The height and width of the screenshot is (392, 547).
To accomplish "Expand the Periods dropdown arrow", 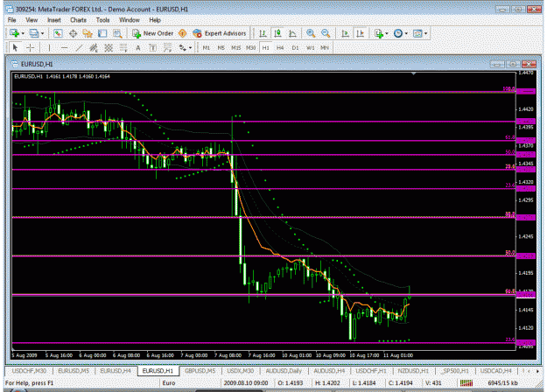I will 406,34.
